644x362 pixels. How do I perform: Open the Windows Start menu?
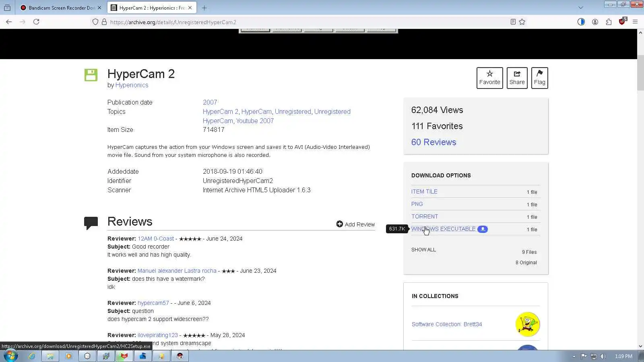pyautogui.click(x=10, y=356)
